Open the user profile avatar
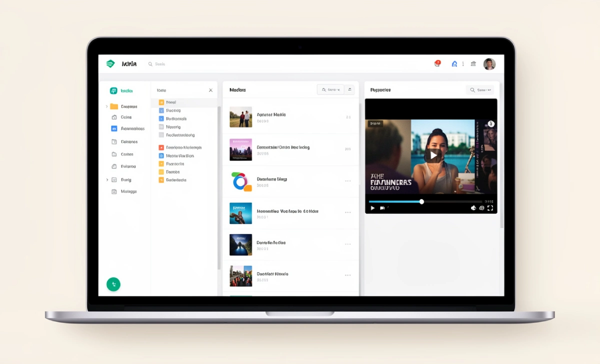 489,64
